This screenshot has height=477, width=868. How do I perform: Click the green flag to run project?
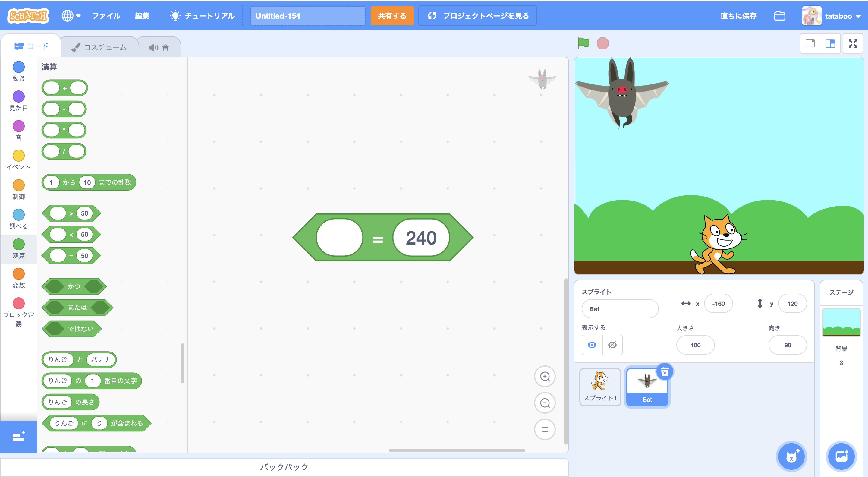[583, 43]
